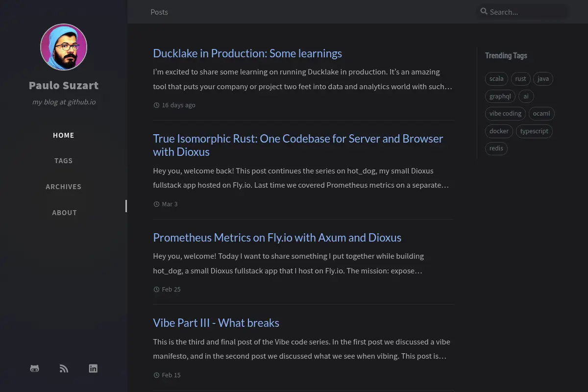This screenshot has height=392, width=588.
Task: Select the 'redis' trending tag
Action: (x=496, y=148)
